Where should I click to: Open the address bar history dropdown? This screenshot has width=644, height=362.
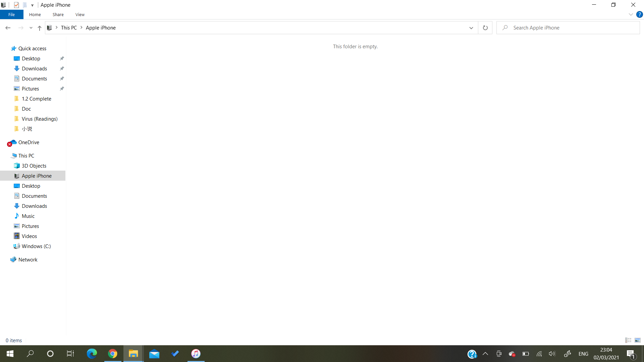[471, 28]
